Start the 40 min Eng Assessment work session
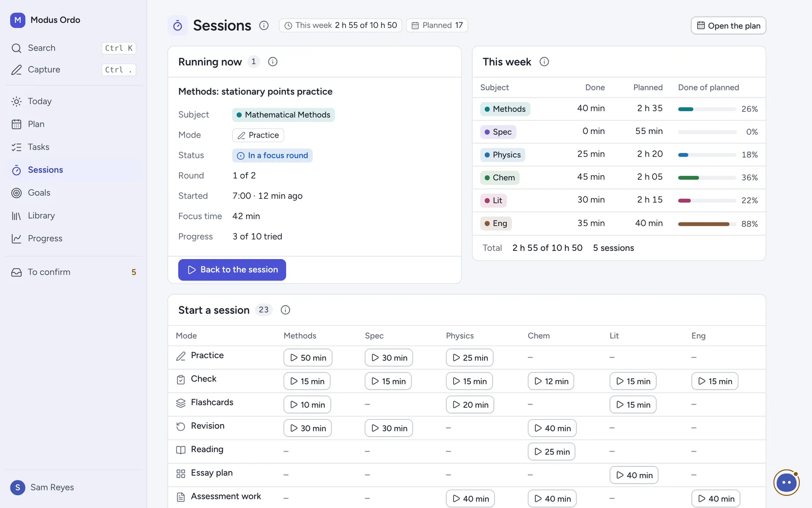Viewport: 812px width, 508px height. [x=716, y=499]
